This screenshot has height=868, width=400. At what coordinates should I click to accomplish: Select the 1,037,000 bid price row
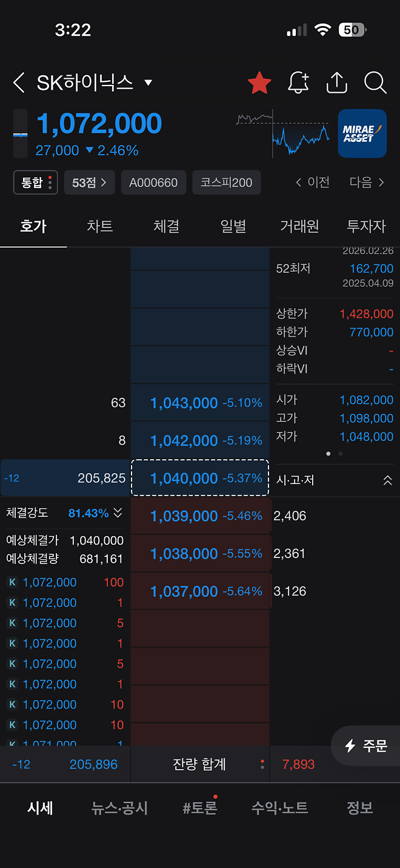tap(200, 591)
